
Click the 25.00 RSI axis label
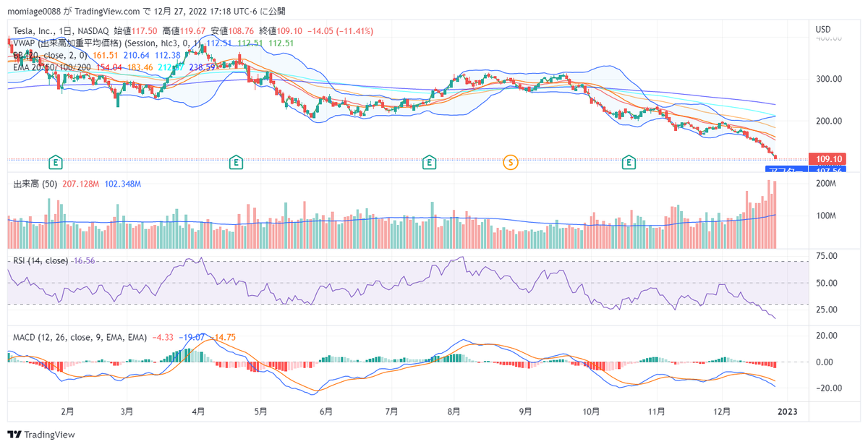point(827,310)
